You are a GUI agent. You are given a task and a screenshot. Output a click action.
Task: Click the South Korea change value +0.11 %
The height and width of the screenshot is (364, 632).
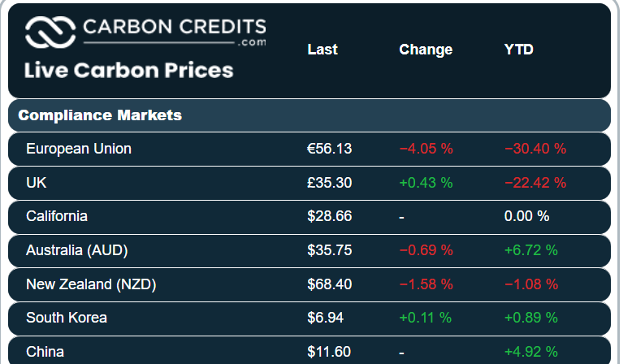[x=425, y=318]
